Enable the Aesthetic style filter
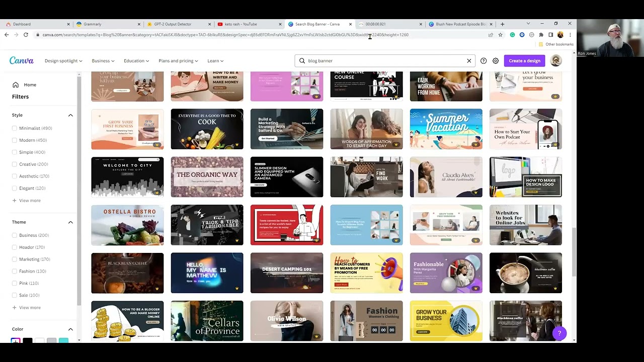The height and width of the screenshot is (362, 644). pos(15,176)
